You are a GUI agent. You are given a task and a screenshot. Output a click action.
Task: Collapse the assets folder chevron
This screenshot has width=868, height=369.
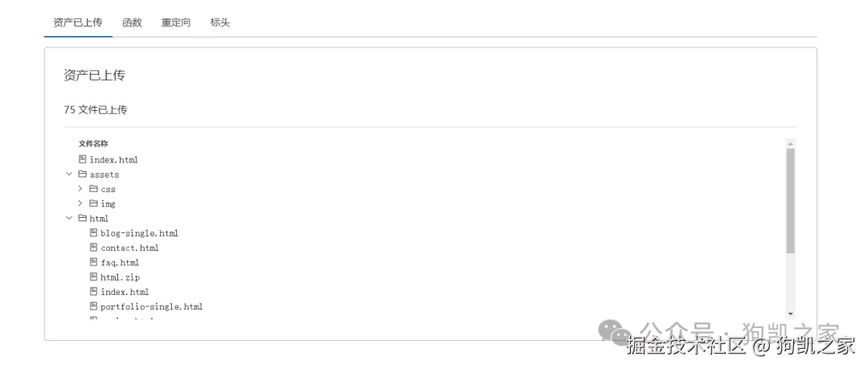(69, 174)
